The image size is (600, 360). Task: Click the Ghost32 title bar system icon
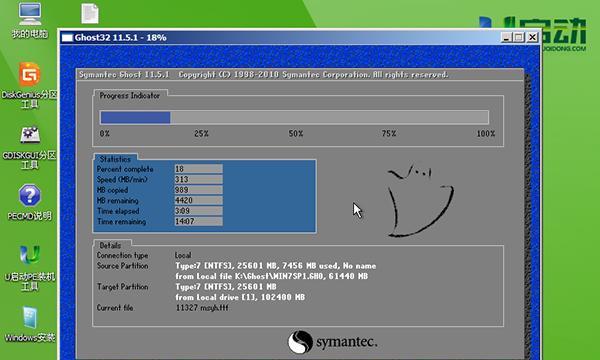click(x=67, y=37)
